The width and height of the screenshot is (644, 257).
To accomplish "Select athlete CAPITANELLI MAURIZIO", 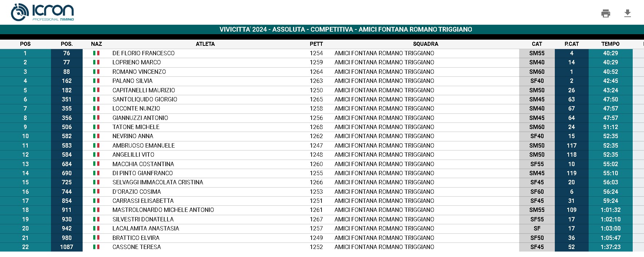I will [x=144, y=90].
